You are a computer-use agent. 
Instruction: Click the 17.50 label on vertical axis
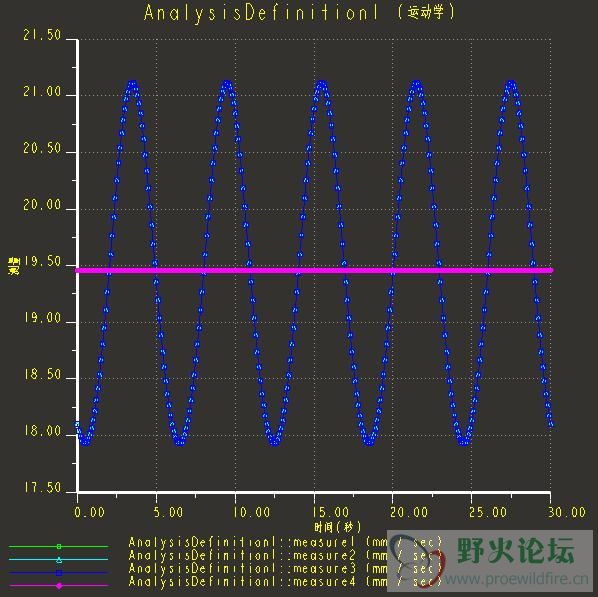[x=43, y=488]
